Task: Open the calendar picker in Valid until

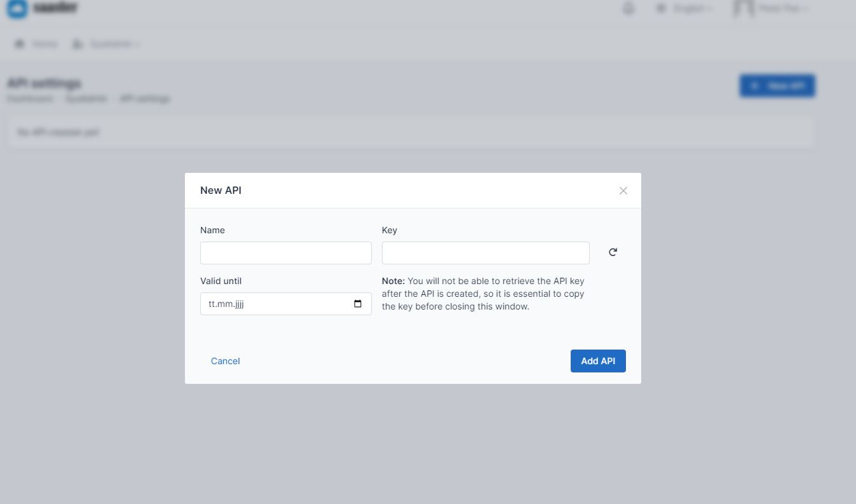Action: pyautogui.click(x=358, y=304)
